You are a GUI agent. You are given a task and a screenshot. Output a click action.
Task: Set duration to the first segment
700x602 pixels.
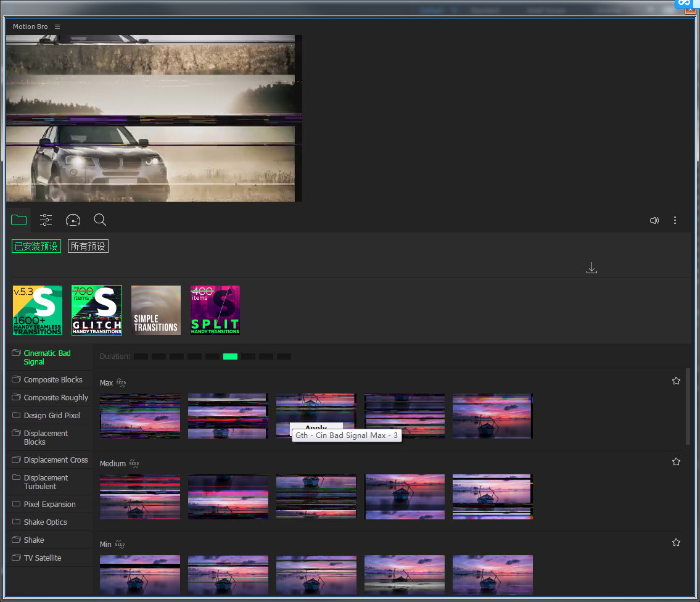[x=141, y=357]
